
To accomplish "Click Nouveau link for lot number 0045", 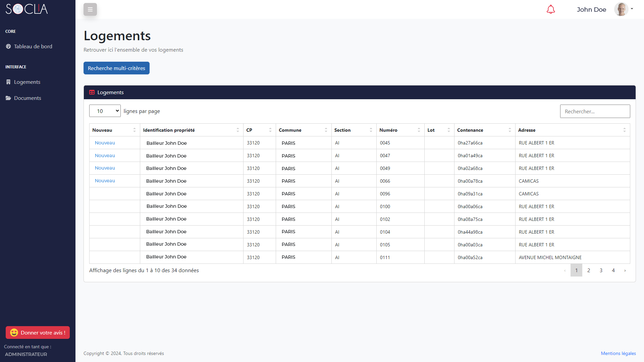I will pos(105,143).
